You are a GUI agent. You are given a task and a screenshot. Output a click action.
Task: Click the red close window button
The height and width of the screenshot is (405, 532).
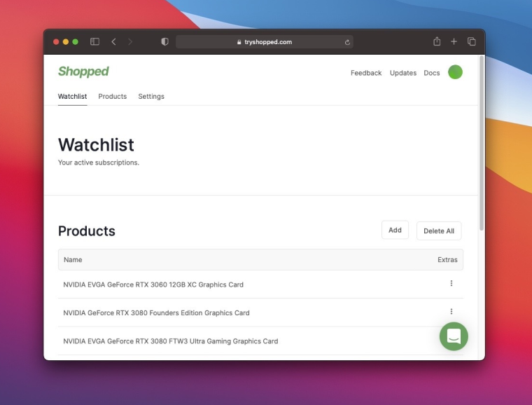pos(56,42)
